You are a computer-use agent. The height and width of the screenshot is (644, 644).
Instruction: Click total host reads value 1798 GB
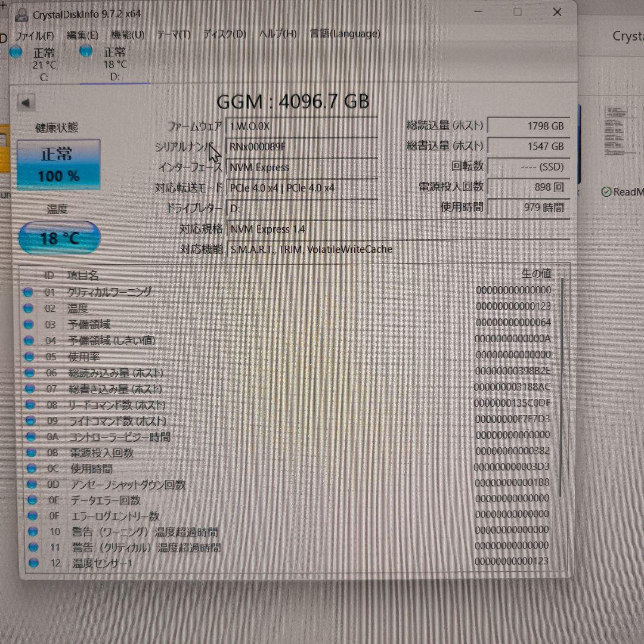(x=528, y=126)
